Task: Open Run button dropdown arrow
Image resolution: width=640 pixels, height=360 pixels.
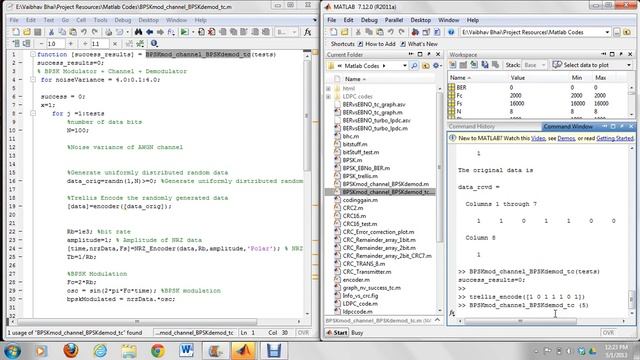Action: tap(193, 32)
